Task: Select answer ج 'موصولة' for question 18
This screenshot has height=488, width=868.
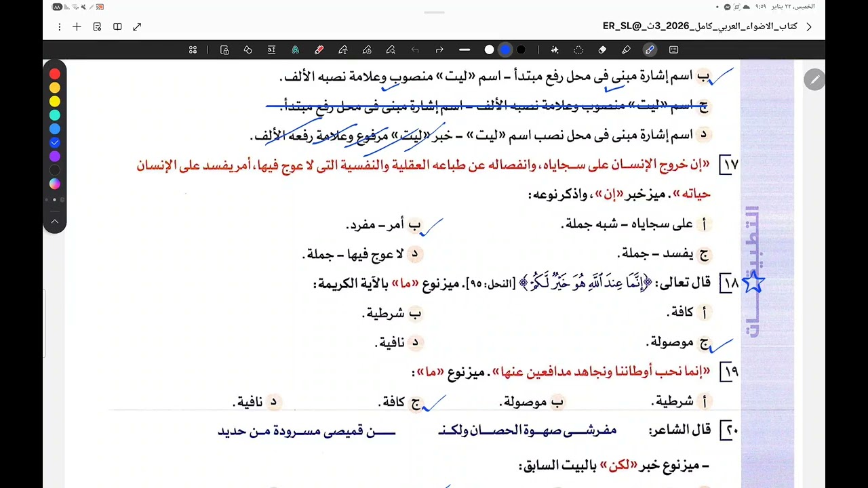Action: [x=679, y=343]
